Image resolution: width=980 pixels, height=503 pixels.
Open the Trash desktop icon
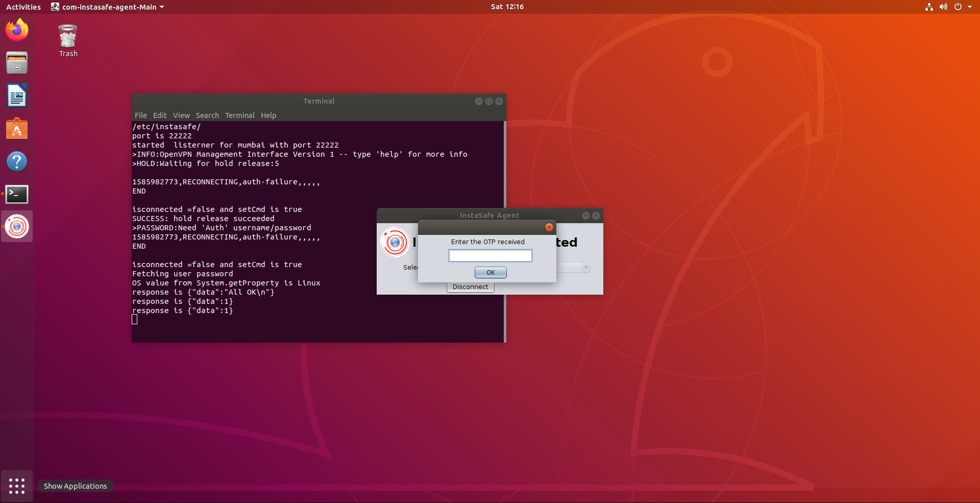(68, 41)
